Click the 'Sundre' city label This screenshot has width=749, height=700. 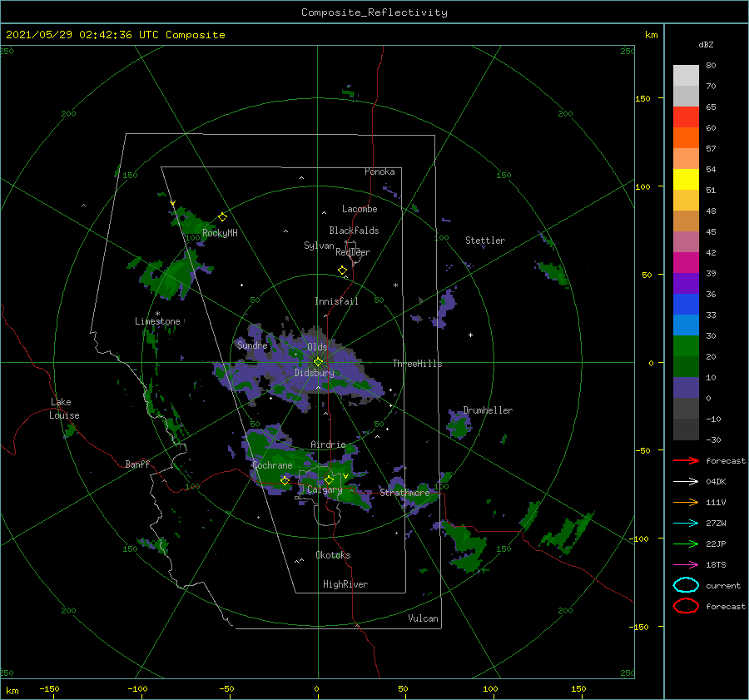252,345
